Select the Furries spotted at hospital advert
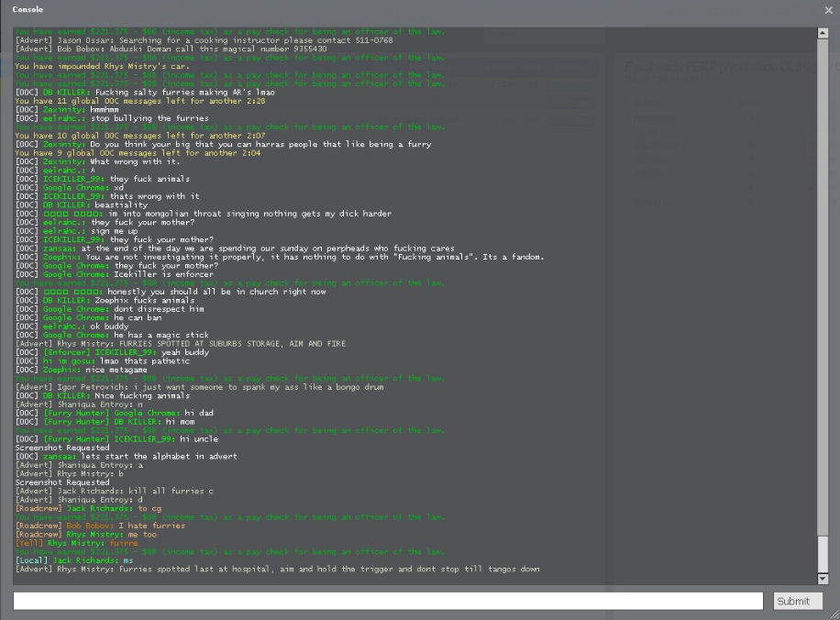 point(278,570)
